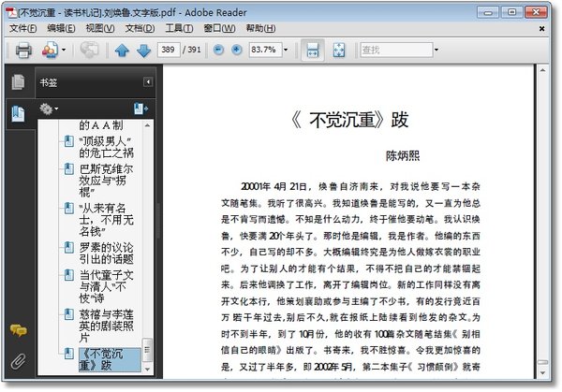562x392 pixels.
Task: Click bookmark icon beside 当代童子文
Action: (68, 275)
